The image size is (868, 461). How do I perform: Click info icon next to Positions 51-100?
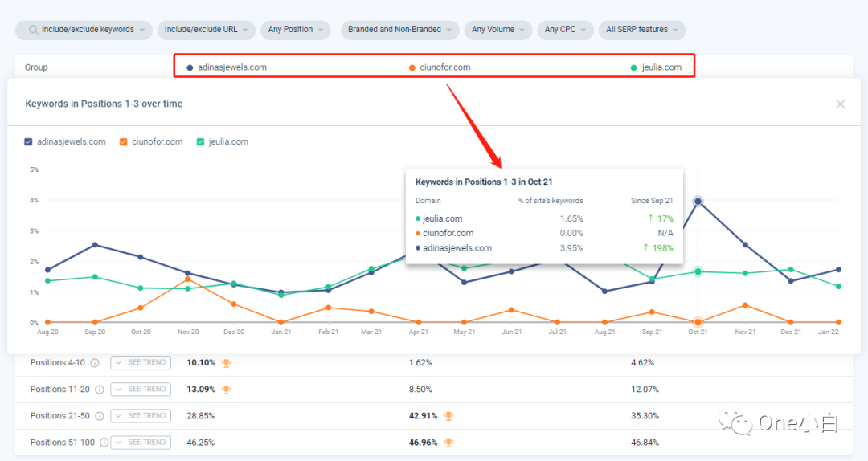click(104, 443)
